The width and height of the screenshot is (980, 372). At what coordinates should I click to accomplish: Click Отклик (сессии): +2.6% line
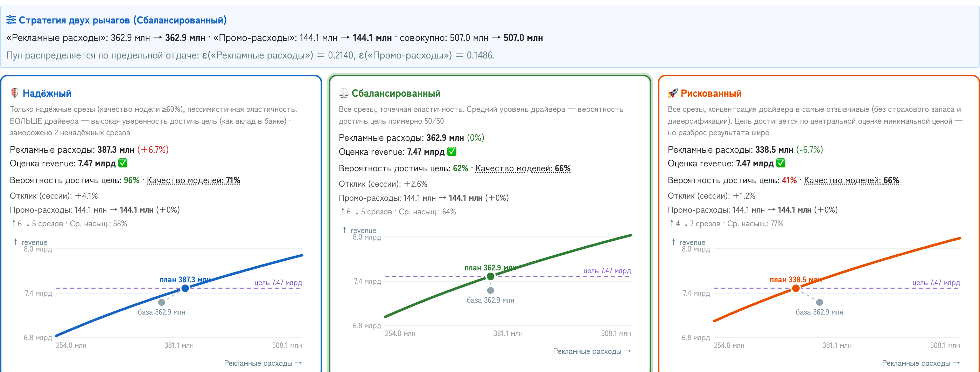[383, 184]
